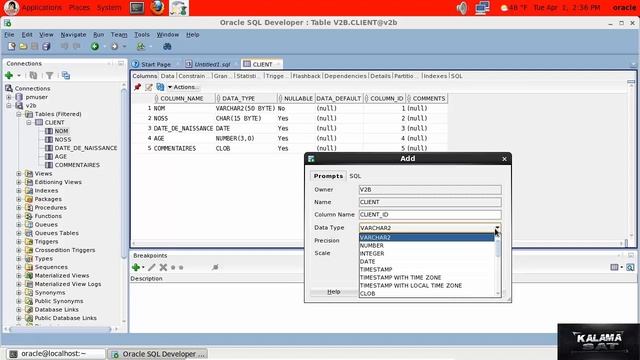
Task: Click the AGE column icon in tree
Action: pyautogui.click(x=49, y=157)
